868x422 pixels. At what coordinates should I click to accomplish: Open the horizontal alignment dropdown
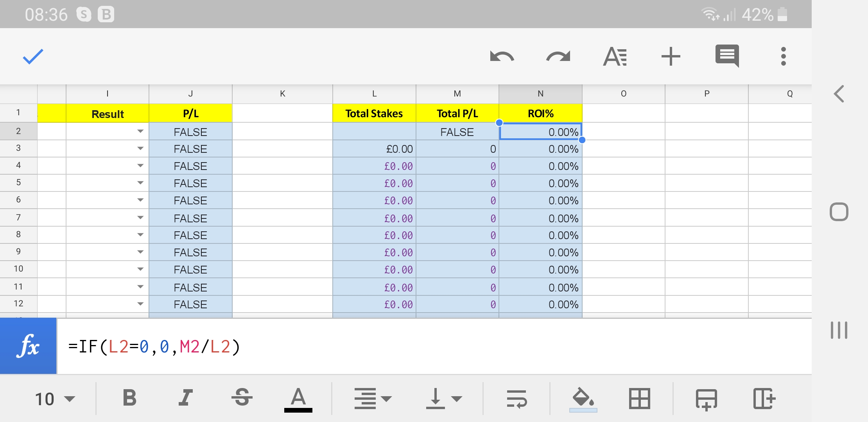tap(373, 399)
